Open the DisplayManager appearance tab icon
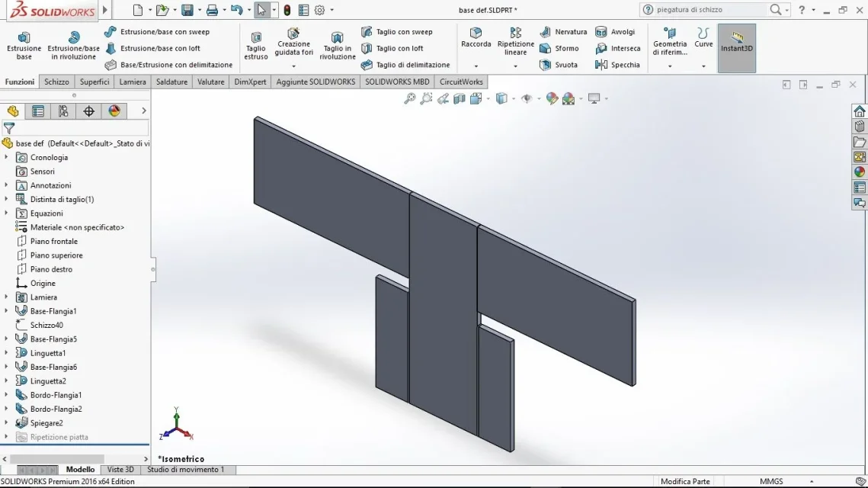Image resolution: width=868 pixels, height=488 pixels. (114, 111)
